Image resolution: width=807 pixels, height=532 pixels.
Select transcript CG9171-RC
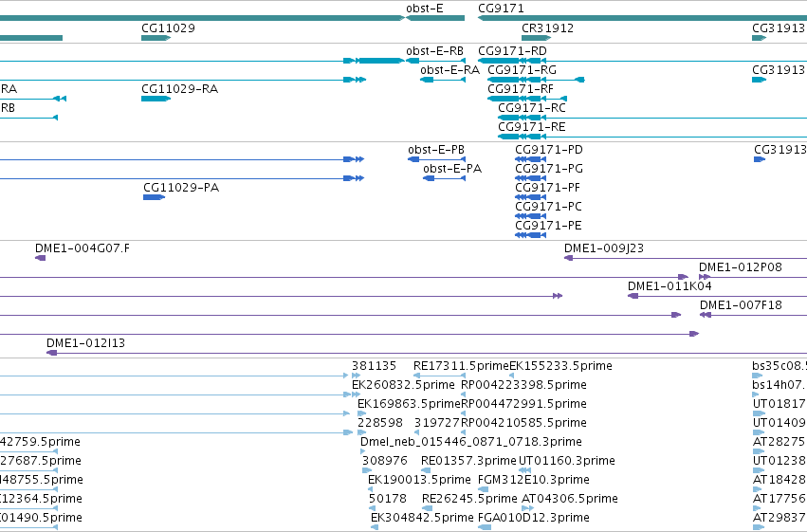pos(652,118)
